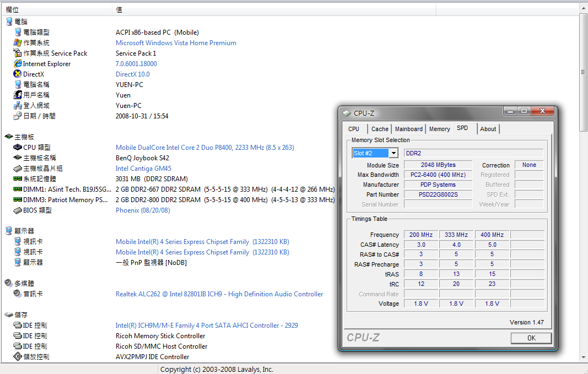
Task: Click the DIMM1 memory module icon
Action: click(18, 189)
